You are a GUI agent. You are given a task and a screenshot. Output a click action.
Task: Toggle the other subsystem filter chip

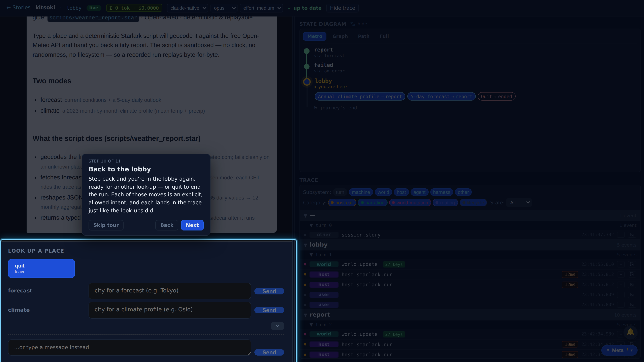pyautogui.click(x=463, y=192)
